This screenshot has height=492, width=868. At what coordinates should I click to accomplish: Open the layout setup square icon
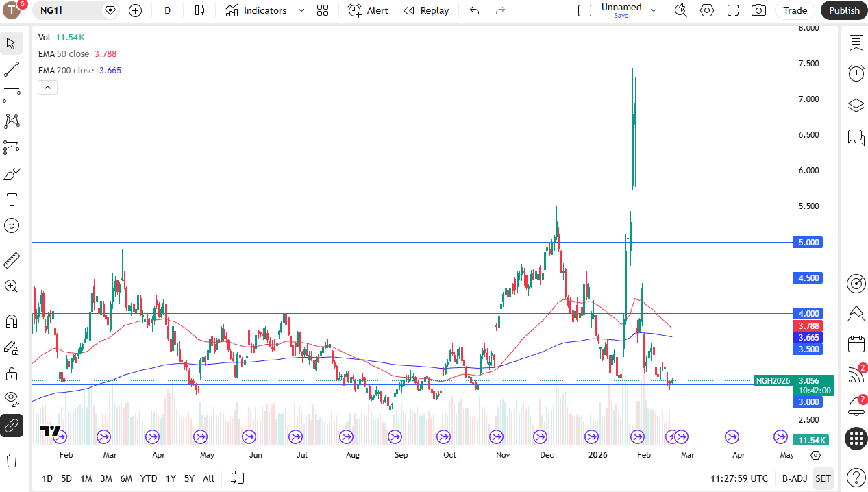pos(584,10)
